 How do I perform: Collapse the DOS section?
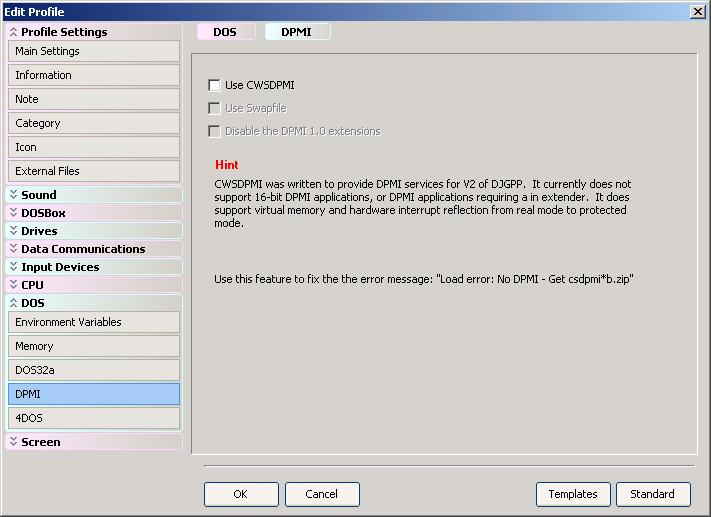(x=33, y=303)
